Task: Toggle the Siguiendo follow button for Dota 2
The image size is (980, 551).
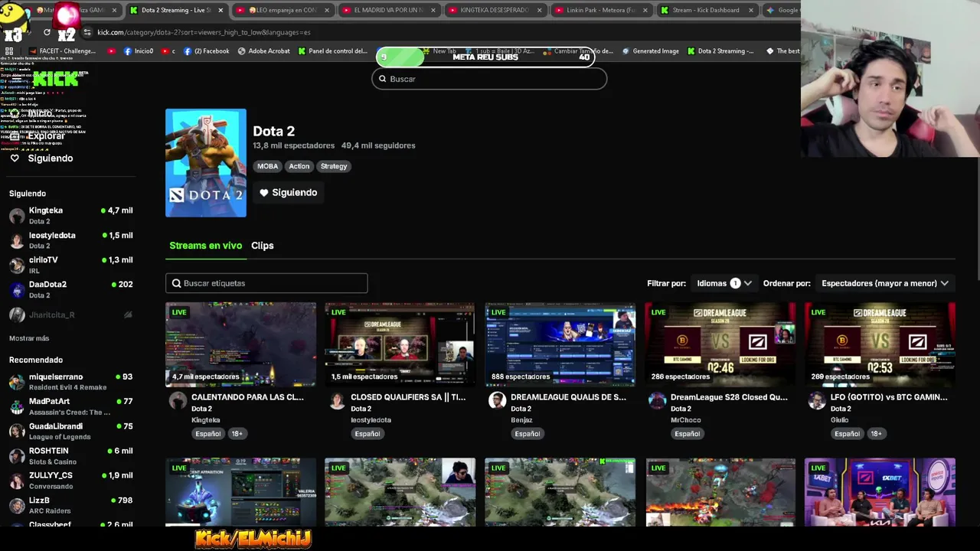Action: click(x=288, y=193)
